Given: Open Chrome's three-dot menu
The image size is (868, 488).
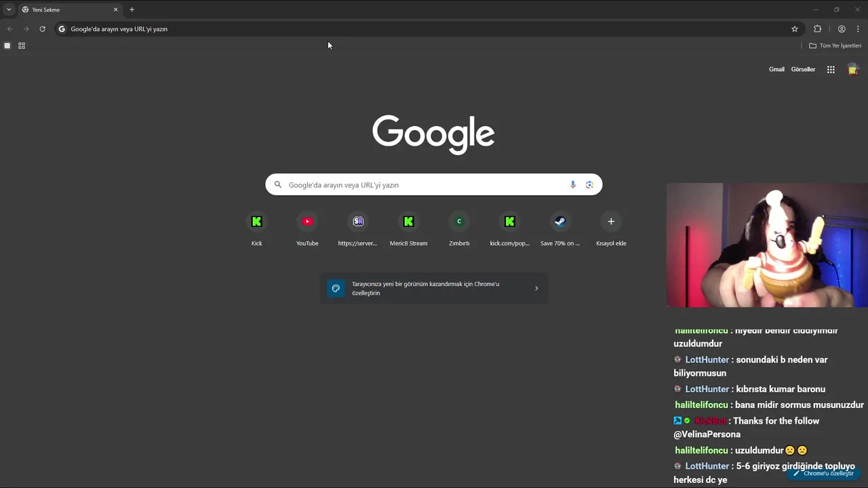Looking at the screenshot, I should pyautogui.click(x=858, y=28).
